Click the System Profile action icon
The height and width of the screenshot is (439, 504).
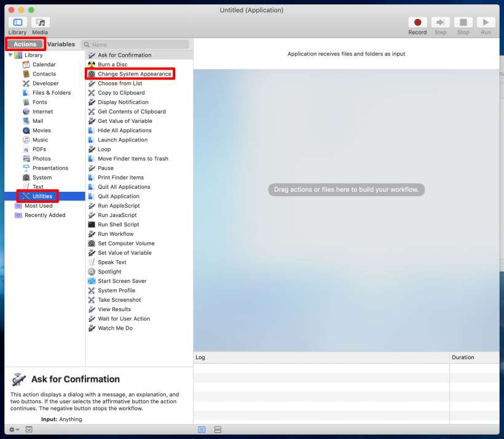tap(92, 290)
